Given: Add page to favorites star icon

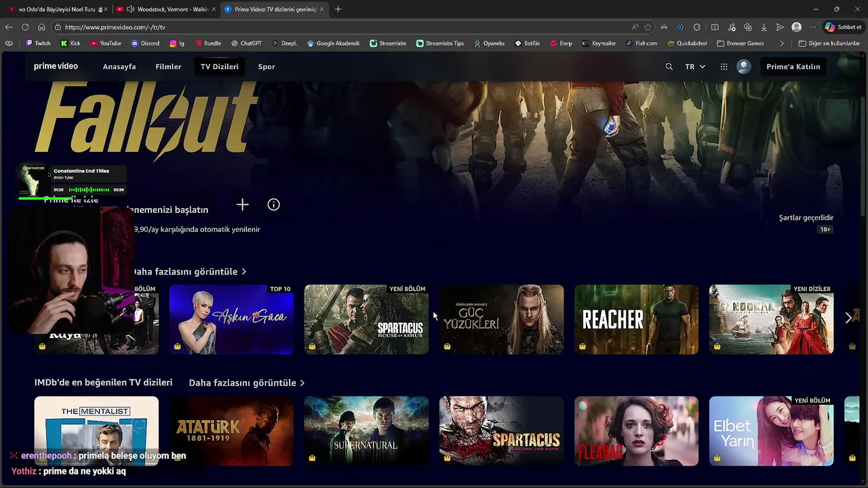Looking at the screenshot, I should pos(648,27).
